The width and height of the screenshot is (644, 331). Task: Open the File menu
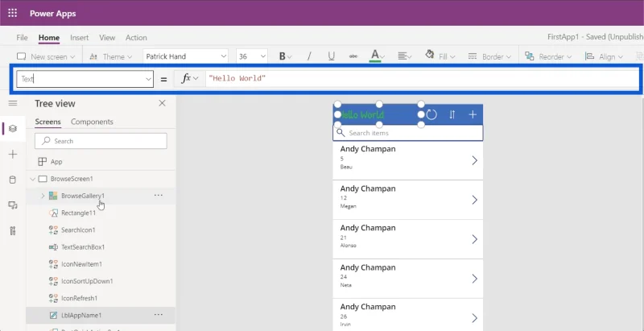(23, 37)
